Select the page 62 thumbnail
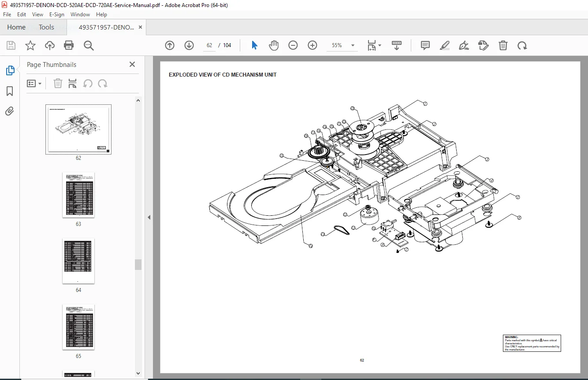 click(x=78, y=129)
